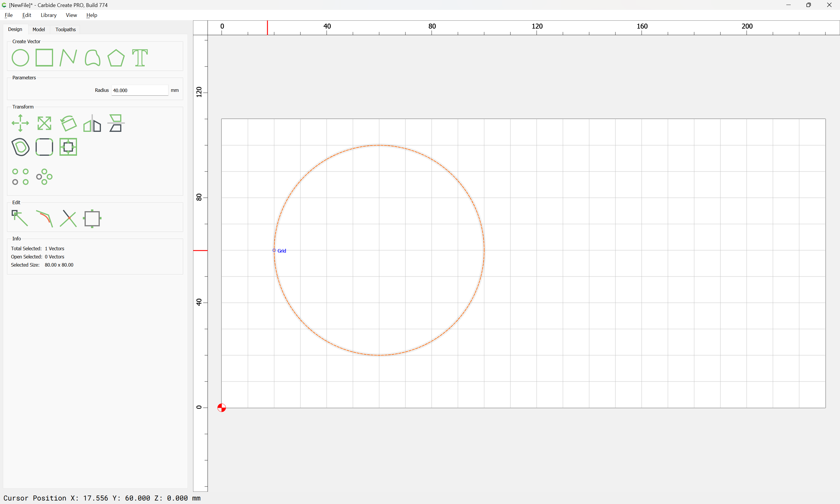Screen dimensions: 840x504
Task: Open the Align Vectors tool
Action: [68, 147]
